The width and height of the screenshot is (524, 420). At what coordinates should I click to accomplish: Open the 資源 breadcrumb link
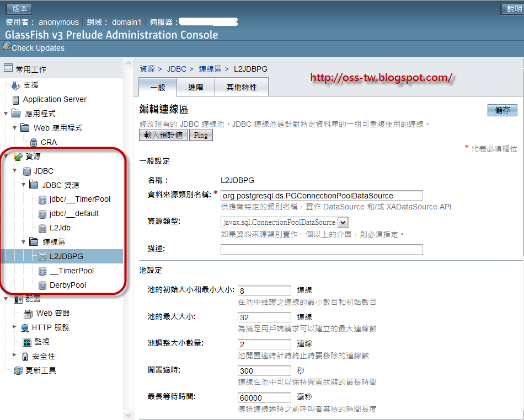click(147, 69)
